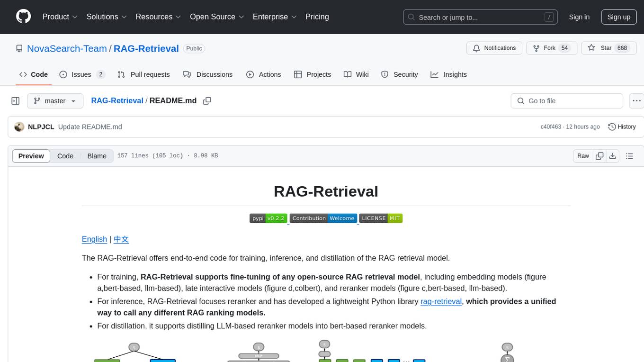
Task: Select the Preview view
Action: pos(31,156)
